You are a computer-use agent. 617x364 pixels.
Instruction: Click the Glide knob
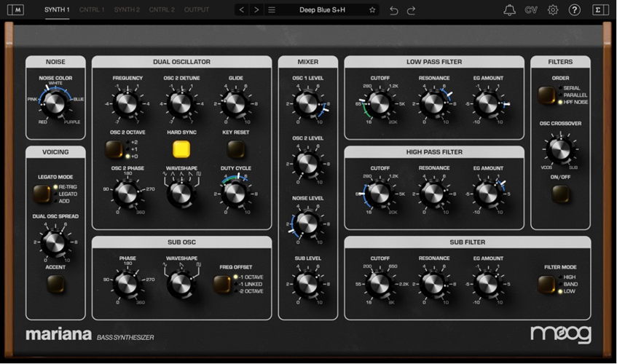[x=235, y=103]
